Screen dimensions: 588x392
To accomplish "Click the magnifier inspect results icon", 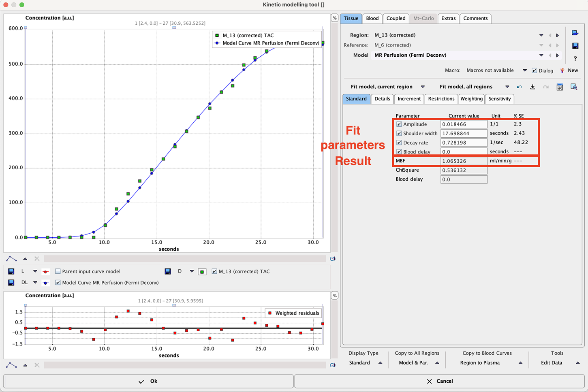I will tap(574, 87).
